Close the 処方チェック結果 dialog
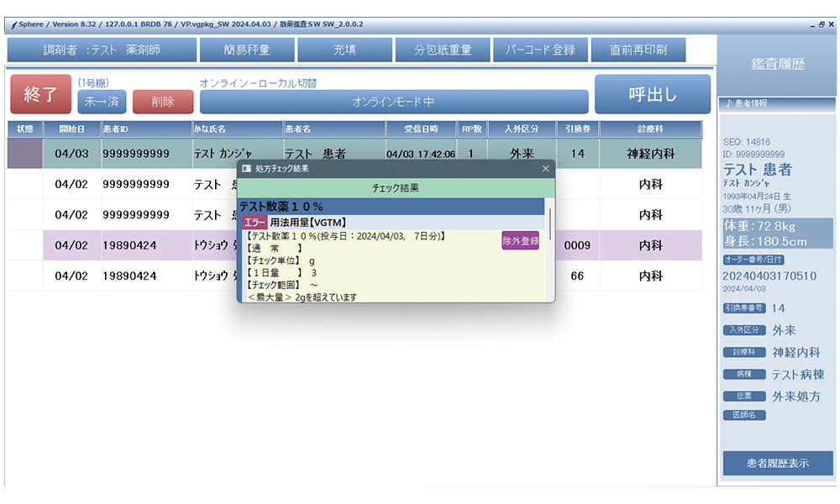840x504 pixels. click(x=545, y=169)
